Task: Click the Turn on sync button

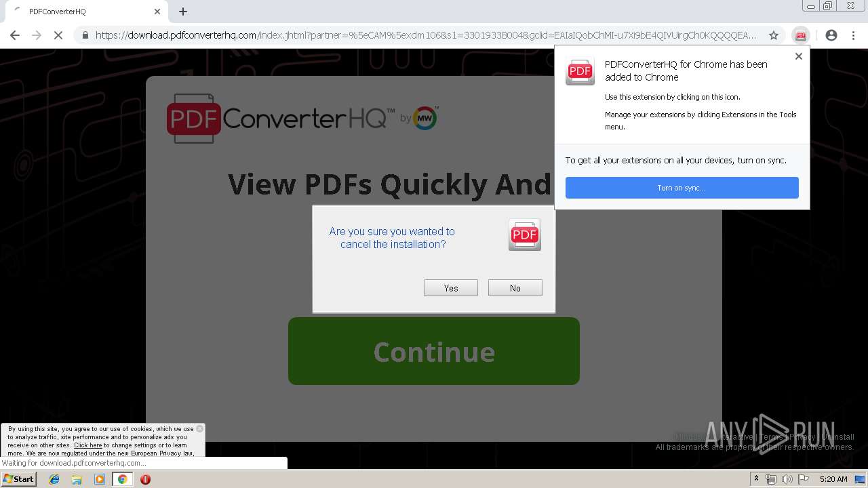Action: pyautogui.click(x=682, y=188)
